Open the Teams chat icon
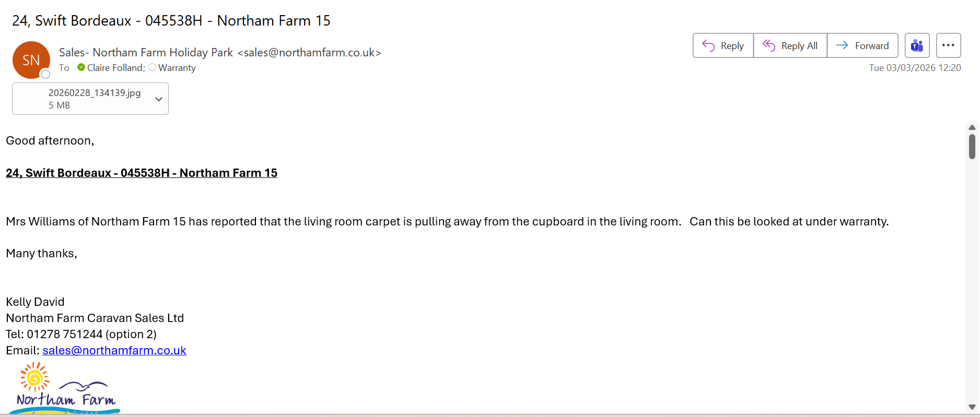980x417 pixels. 917,46
